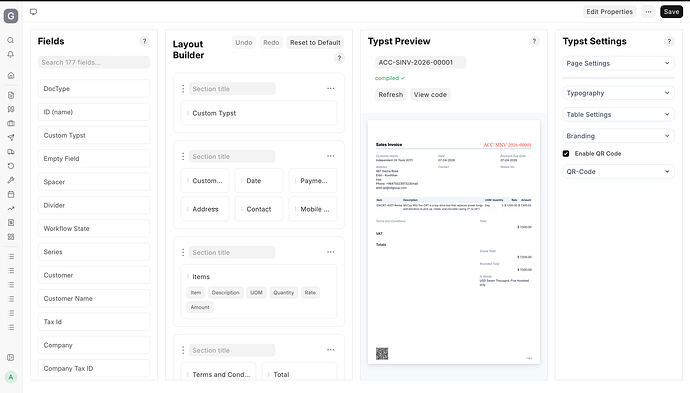
Task: Open the top bar three-dot menu
Action: (x=648, y=12)
